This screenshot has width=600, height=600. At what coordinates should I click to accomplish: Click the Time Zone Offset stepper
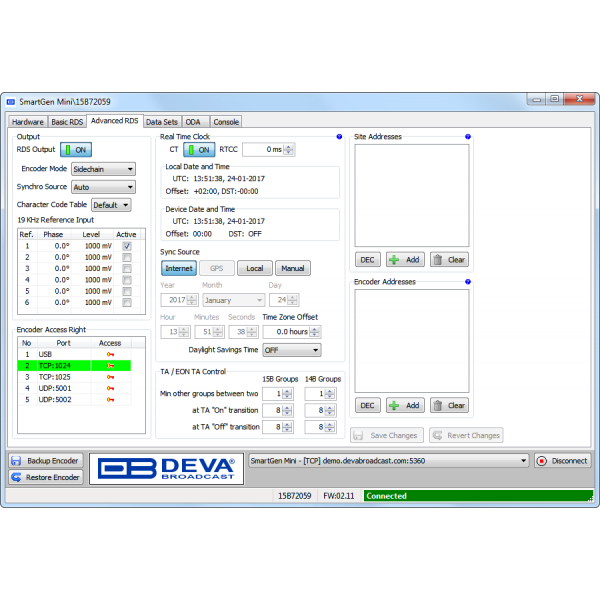pyautogui.click(x=314, y=332)
